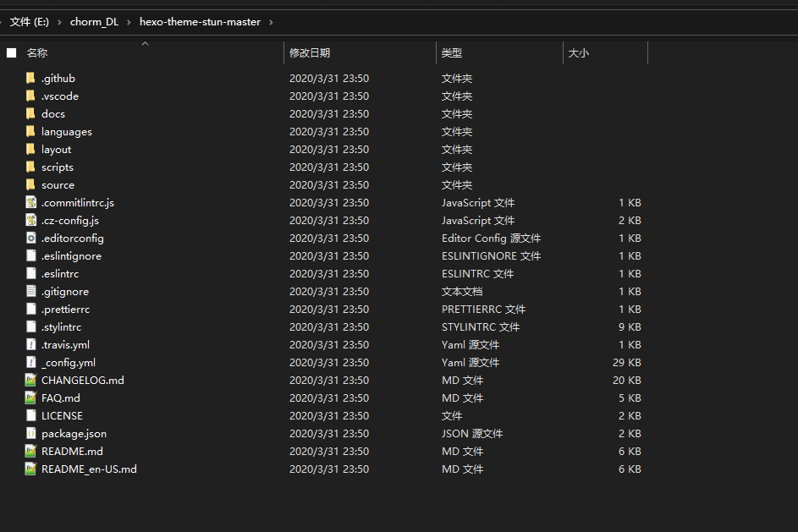Expand the chevron after 文件 (E:) in breadcrumb

pyautogui.click(x=59, y=22)
